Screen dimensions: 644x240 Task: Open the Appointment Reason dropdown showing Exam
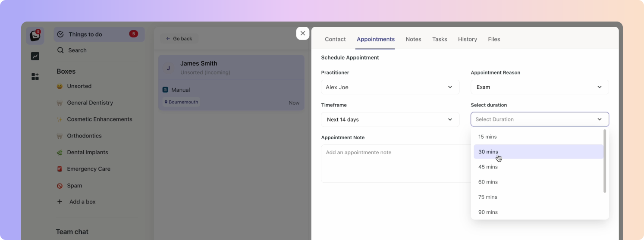click(540, 87)
